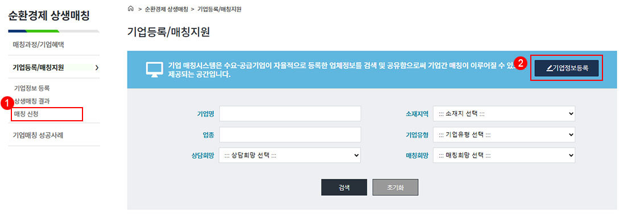
Task: Open the 기업유형 선택 dropdown
Action: pyautogui.click(x=504, y=135)
